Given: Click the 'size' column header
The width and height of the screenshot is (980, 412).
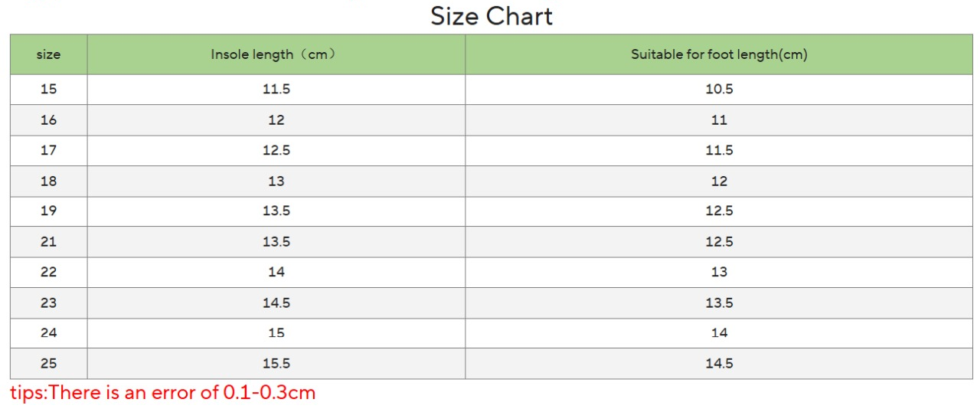Looking at the screenshot, I should pos(48,54).
